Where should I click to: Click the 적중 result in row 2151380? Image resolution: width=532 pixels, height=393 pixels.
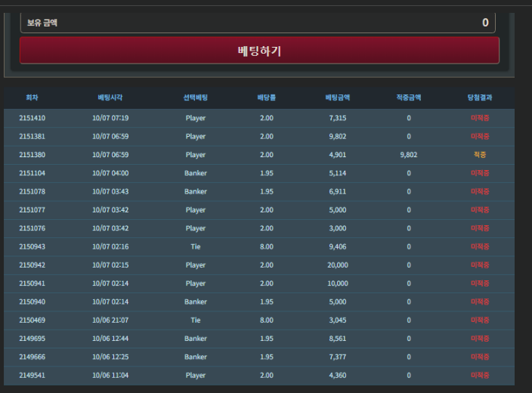[480, 155]
